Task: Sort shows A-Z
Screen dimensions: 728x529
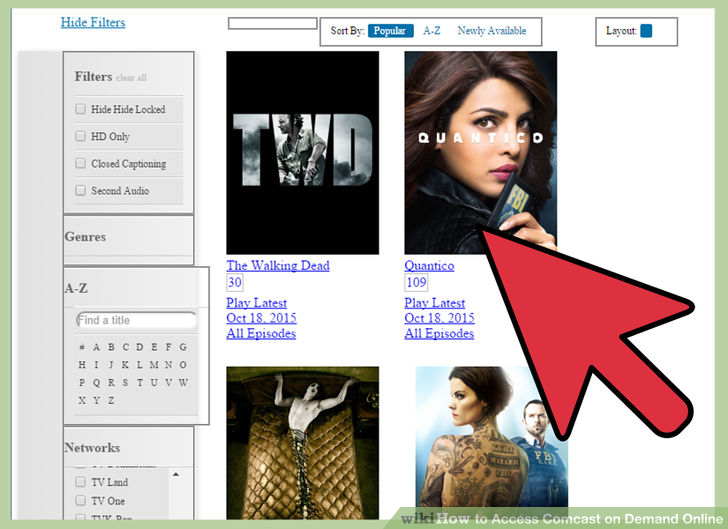Action: (x=432, y=31)
